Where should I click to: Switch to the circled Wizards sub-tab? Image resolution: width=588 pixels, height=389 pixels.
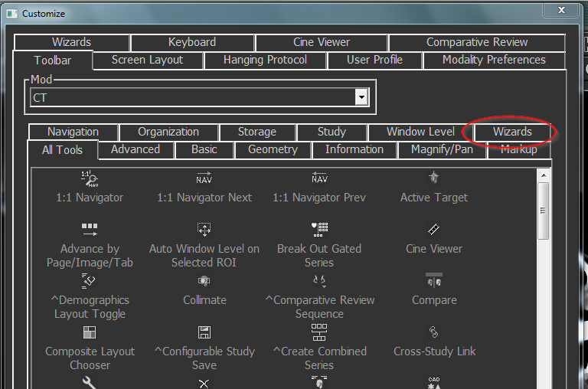(512, 132)
